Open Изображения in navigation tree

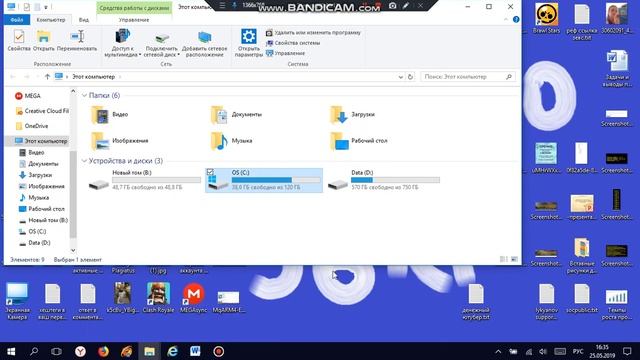pyautogui.click(x=42, y=187)
